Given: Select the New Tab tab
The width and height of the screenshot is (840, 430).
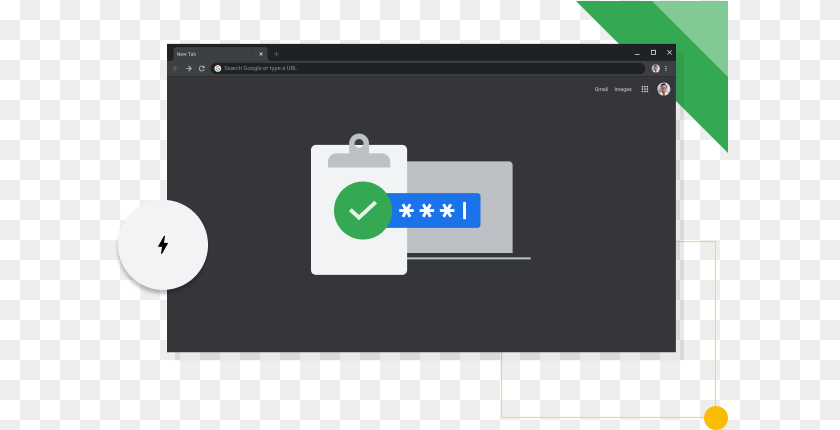Looking at the screenshot, I should pos(210,53).
